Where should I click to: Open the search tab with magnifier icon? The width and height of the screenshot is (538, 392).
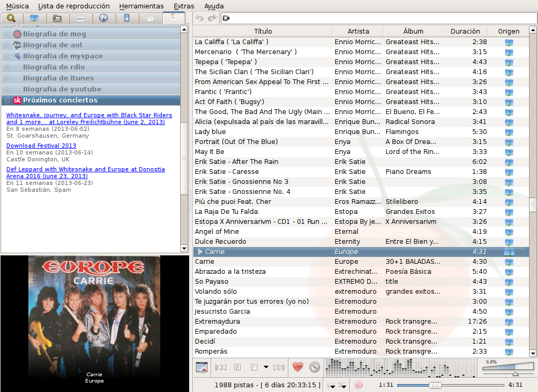(x=12, y=18)
